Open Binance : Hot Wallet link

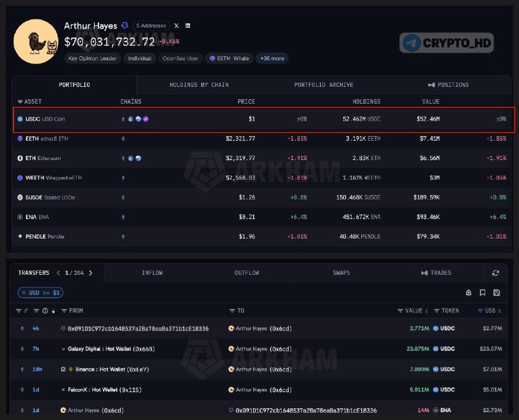[112, 369]
